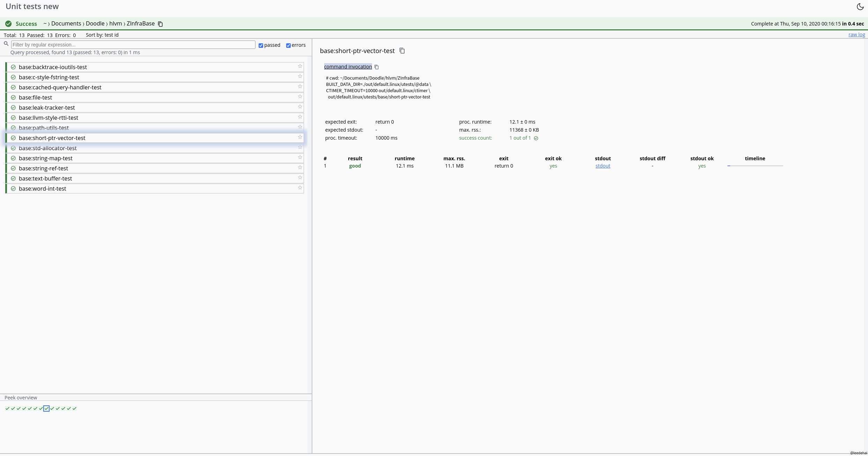Click the success count check icon
868x456 pixels.
[536, 138]
